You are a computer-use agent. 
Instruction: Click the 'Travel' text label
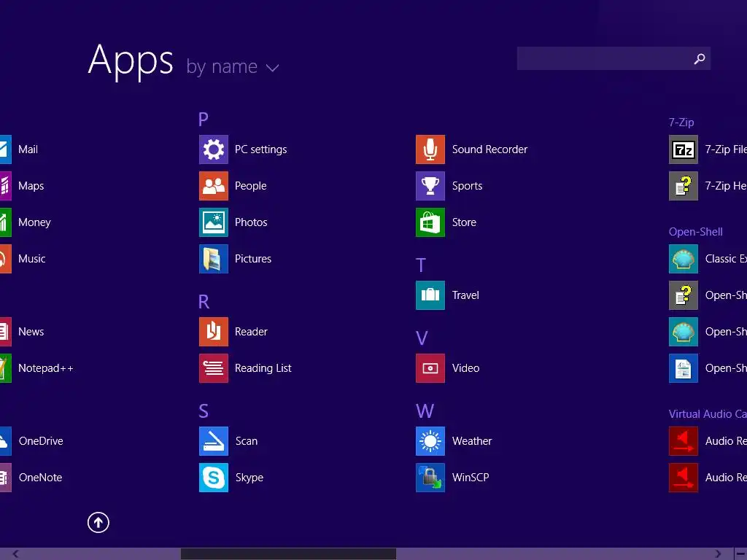click(465, 295)
